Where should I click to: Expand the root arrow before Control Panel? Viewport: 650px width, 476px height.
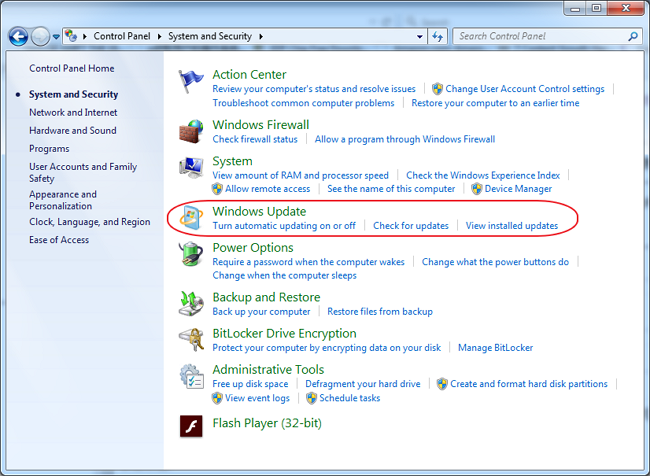point(85,36)
